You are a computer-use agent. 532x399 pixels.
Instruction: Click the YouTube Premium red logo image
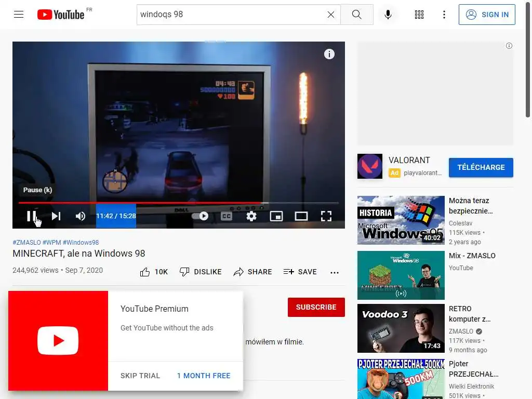58,341
